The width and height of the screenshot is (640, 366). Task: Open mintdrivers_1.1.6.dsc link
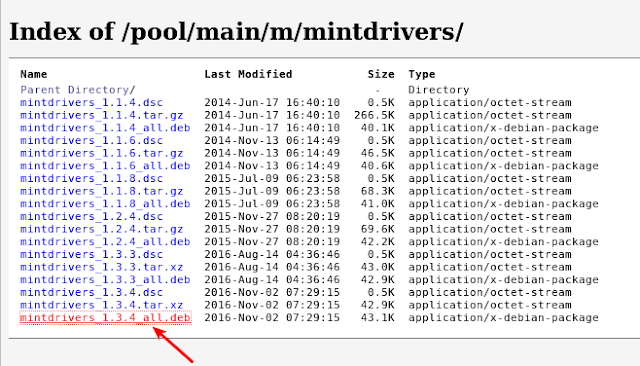point(91,140)
